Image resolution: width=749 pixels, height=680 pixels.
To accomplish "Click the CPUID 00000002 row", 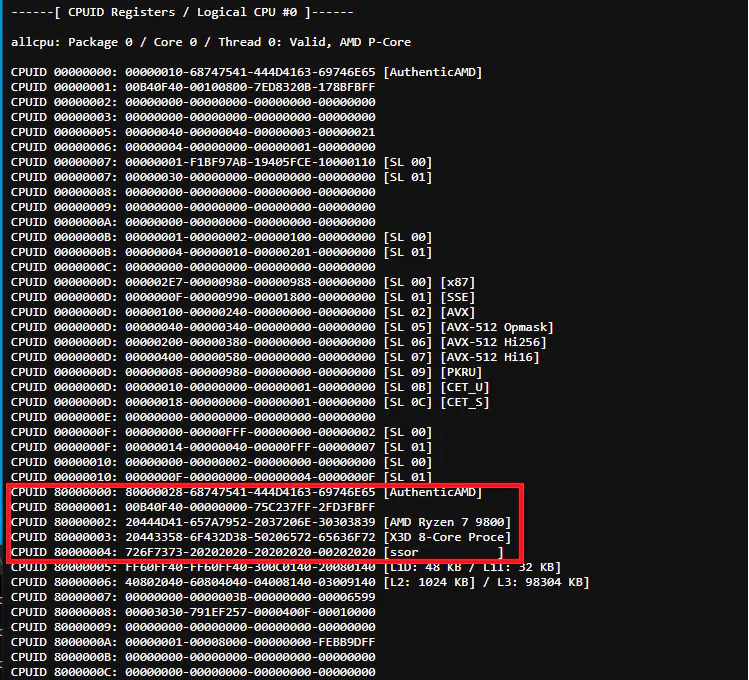I will [193, 102].
